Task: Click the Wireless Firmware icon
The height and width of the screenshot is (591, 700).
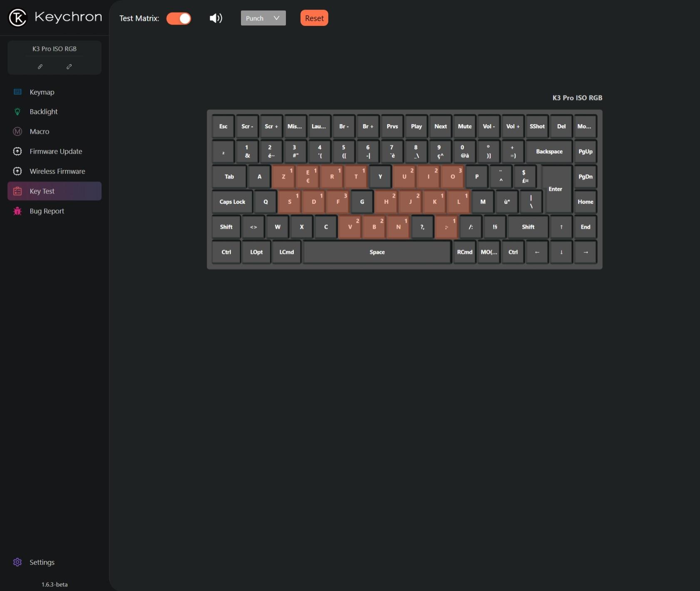Action: pos(17,171)
